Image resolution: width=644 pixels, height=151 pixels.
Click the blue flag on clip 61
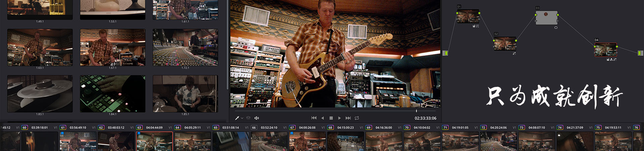click(62, 134)
